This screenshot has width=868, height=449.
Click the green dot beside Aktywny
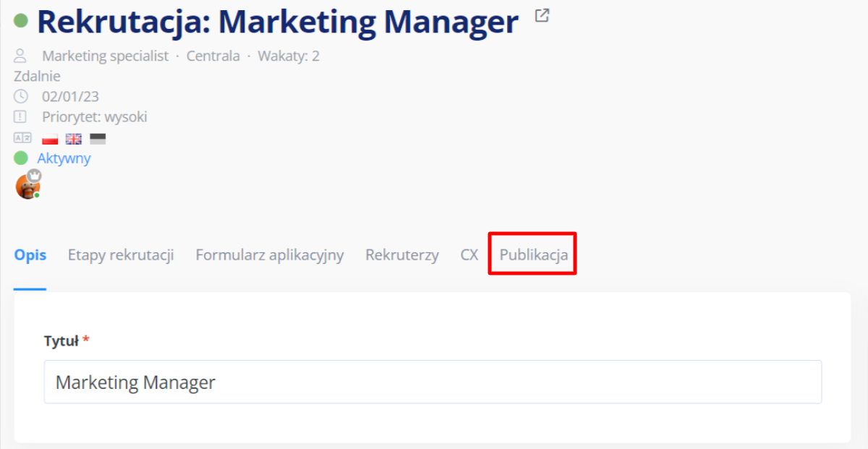click(x=21, y=158)
